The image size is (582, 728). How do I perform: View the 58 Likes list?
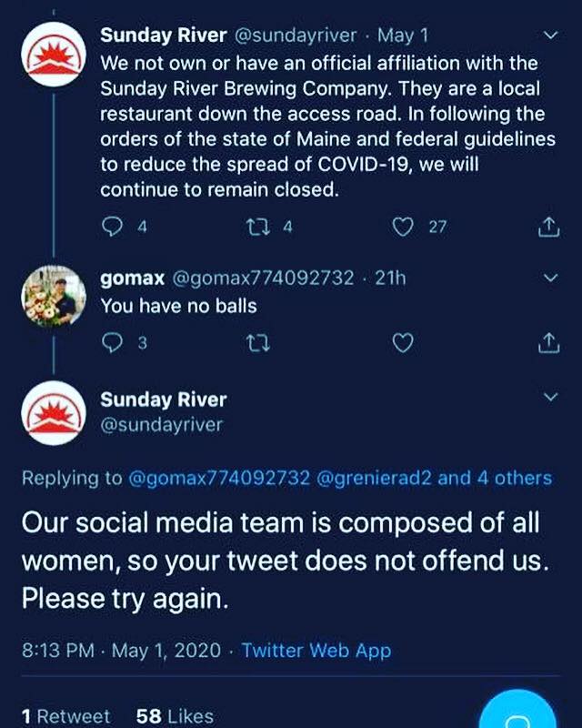[x=175, y=715]
